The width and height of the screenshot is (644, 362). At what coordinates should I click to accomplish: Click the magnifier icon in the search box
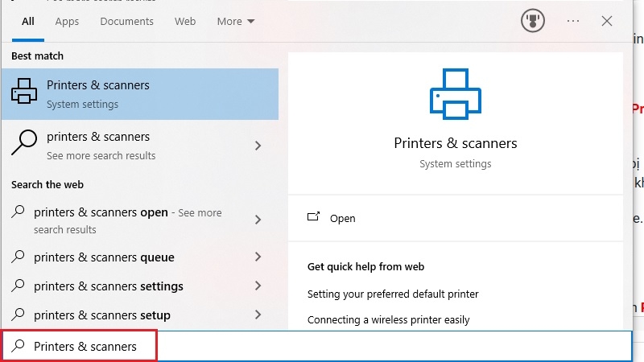18,346
